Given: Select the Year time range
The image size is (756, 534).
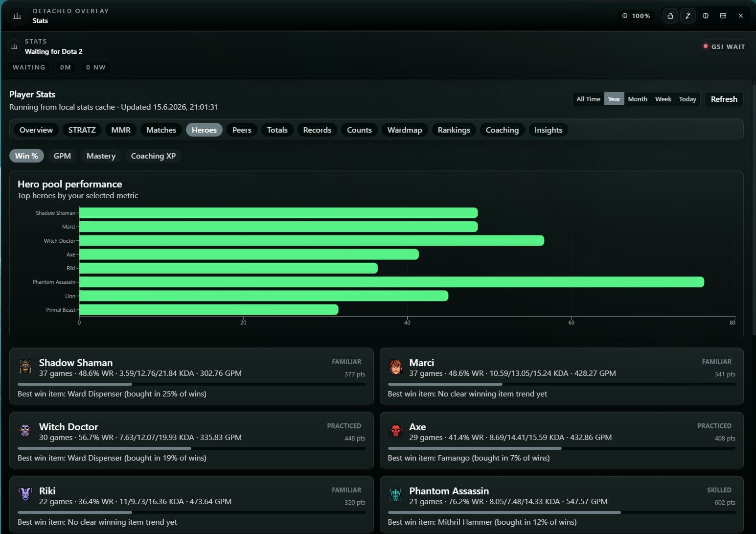Looking at the screenshot, I should pyautogui.click(x=614, y=99).
